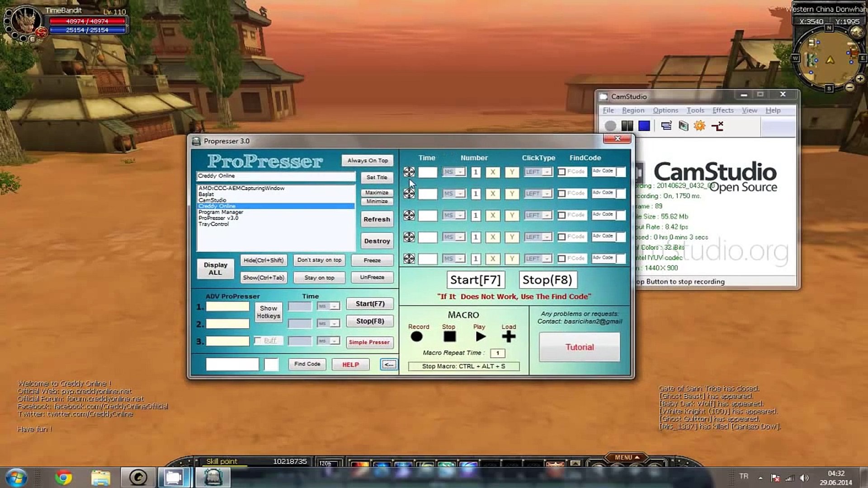Open ADV ProPresser MS dropdown for slot 2
Screen dimensions: 868x488
pos(328,324)
